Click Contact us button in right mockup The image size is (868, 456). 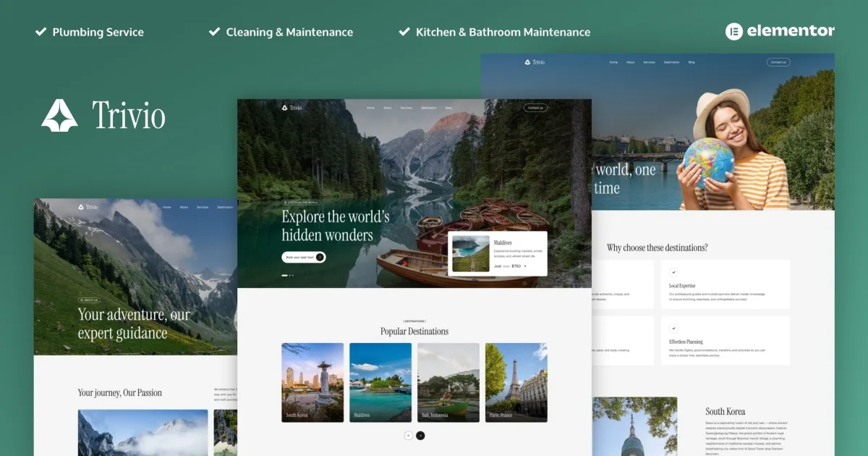click(x=778, y=62)
